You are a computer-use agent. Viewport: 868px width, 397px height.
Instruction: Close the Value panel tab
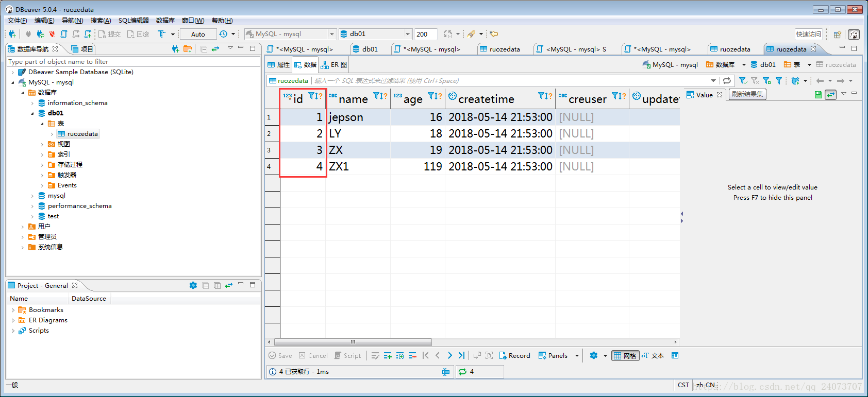pyautogui.click(x=720, y=95)
